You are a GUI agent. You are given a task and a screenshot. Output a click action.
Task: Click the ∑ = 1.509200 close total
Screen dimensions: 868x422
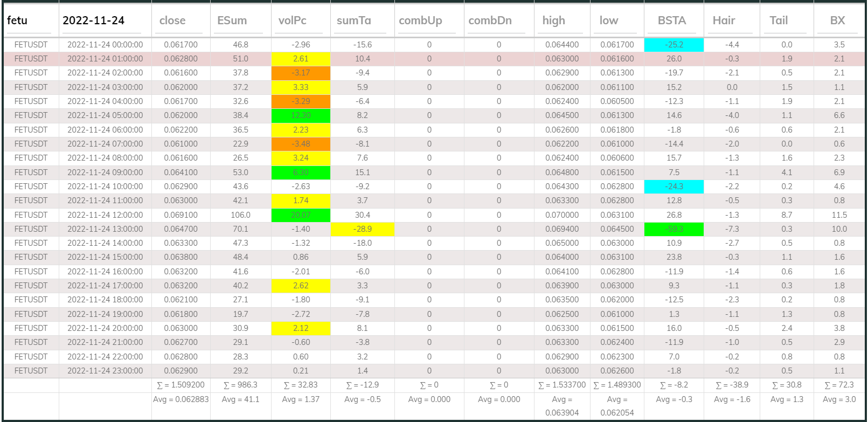180,385
